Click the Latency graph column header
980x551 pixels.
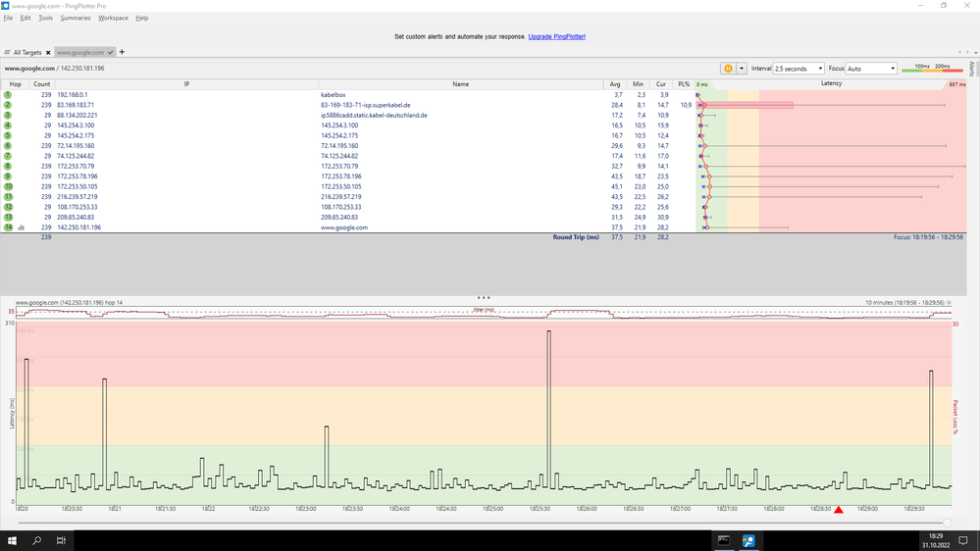[x=831, y=83]
